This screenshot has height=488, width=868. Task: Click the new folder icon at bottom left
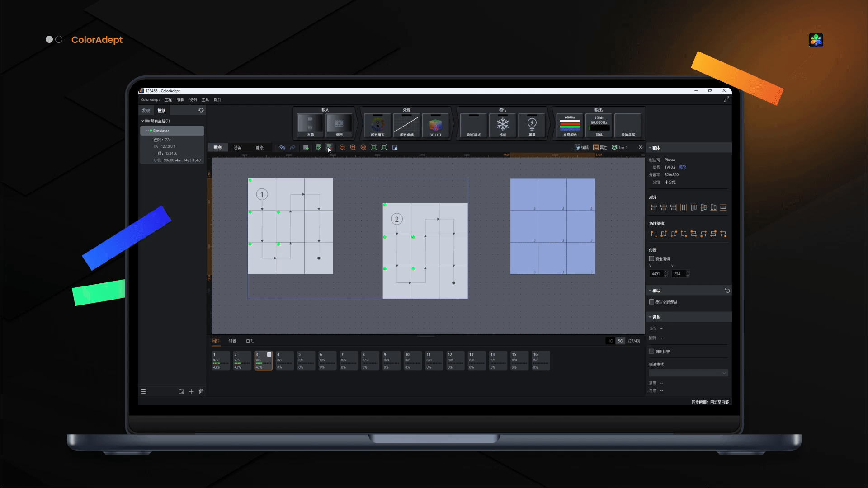pyautogui.click(x=181, y=392)
